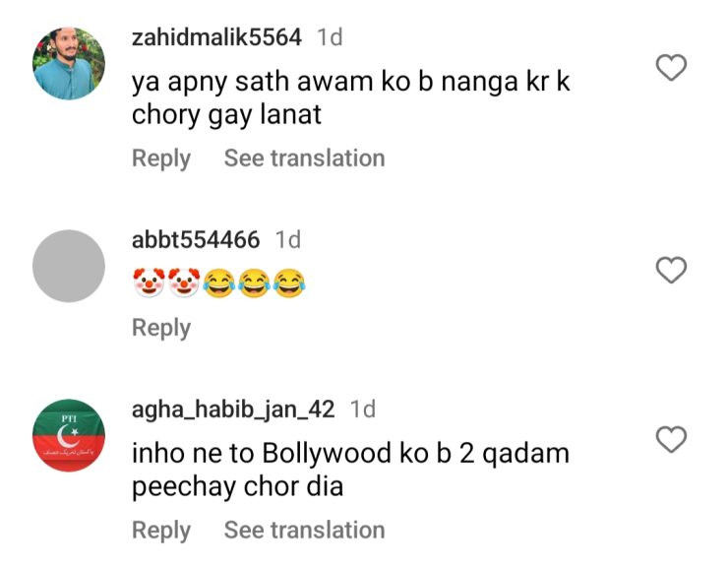Tap heart icon on abbt554466's emoji comment
This screenshot has height=567, width=728.
(x=671, y=270)
